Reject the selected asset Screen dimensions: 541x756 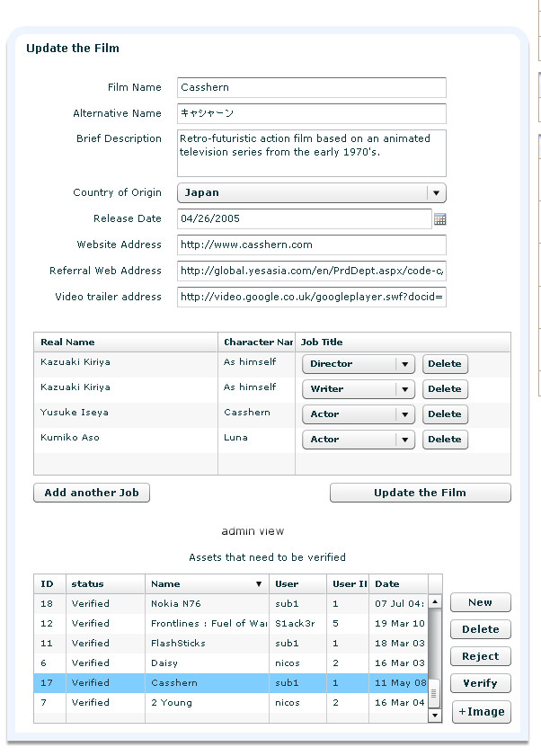click(x=481, y=657)
